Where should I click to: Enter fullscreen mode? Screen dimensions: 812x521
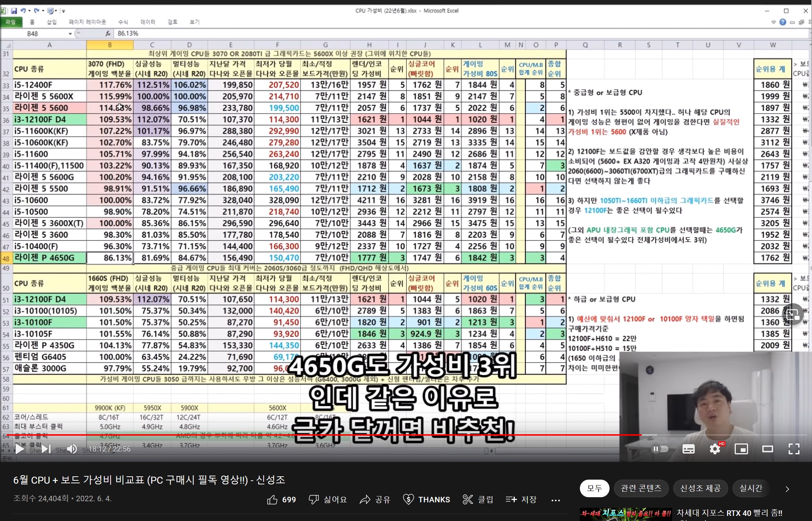pyautogui.click(x=794, y=449)
